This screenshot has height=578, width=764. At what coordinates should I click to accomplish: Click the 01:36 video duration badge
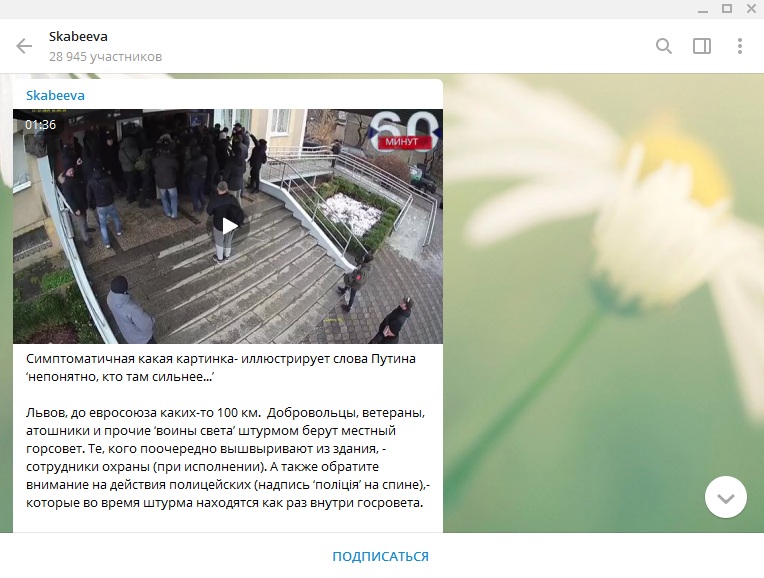tap(41, 125)
